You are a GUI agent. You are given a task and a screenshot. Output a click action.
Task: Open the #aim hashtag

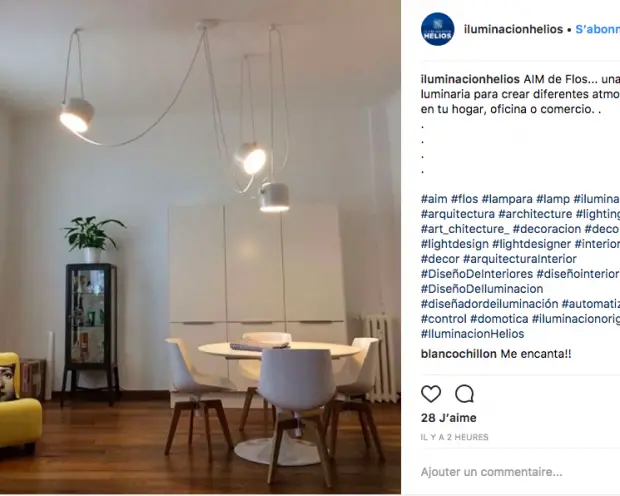434,199
